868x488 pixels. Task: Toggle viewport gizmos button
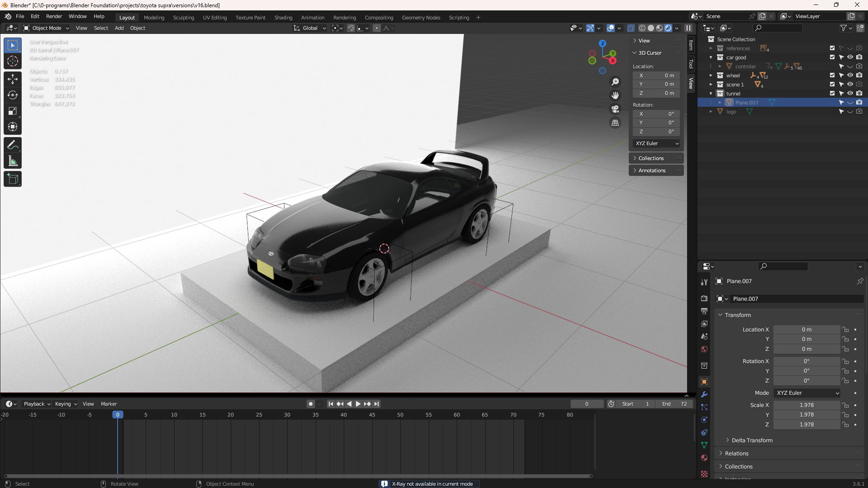coord(590,28)
